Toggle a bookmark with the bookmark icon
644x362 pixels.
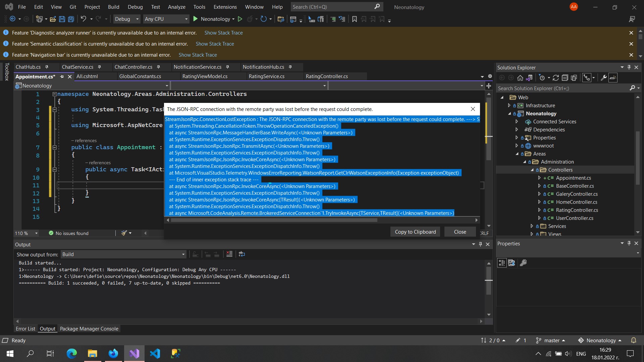(x=355, y=19)
